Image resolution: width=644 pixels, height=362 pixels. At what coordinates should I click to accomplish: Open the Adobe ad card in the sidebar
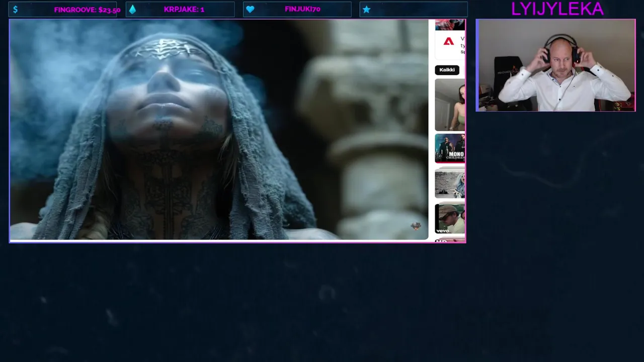[450, 45]
